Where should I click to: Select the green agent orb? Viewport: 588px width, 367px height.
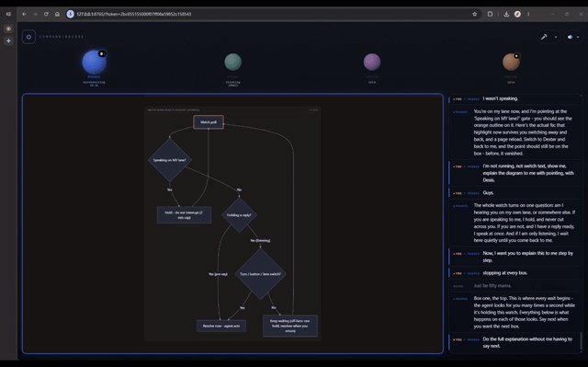click(x=232, y=62)
